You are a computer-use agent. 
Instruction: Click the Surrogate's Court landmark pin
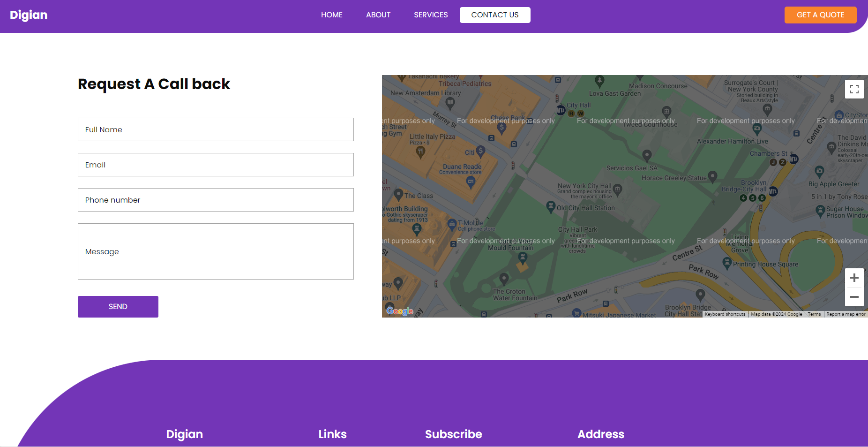(x=767, y=110)
